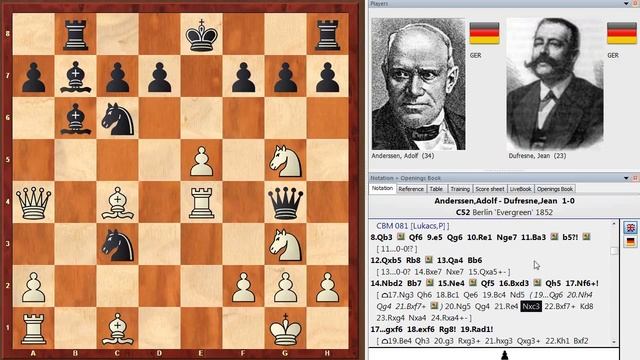Click the German flag beside Anderssen
Screen dimensions: 640x360
[484, 33]
